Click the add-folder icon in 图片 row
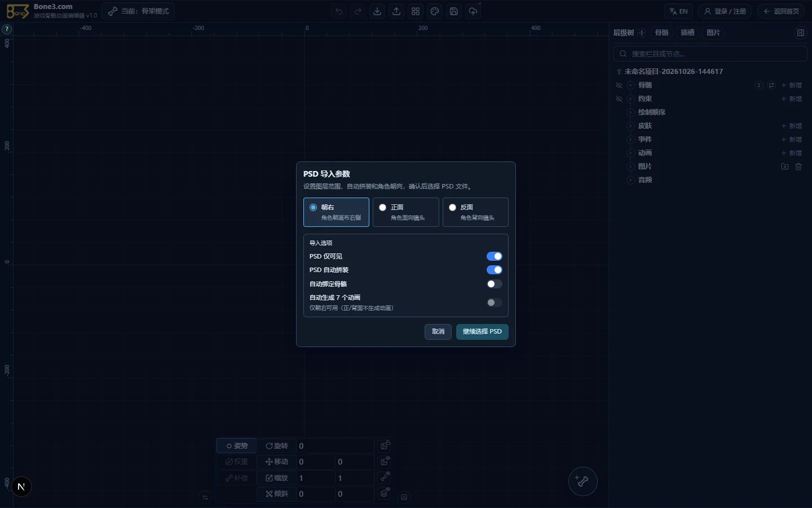 pyautogui.click(x=784, y=167)
